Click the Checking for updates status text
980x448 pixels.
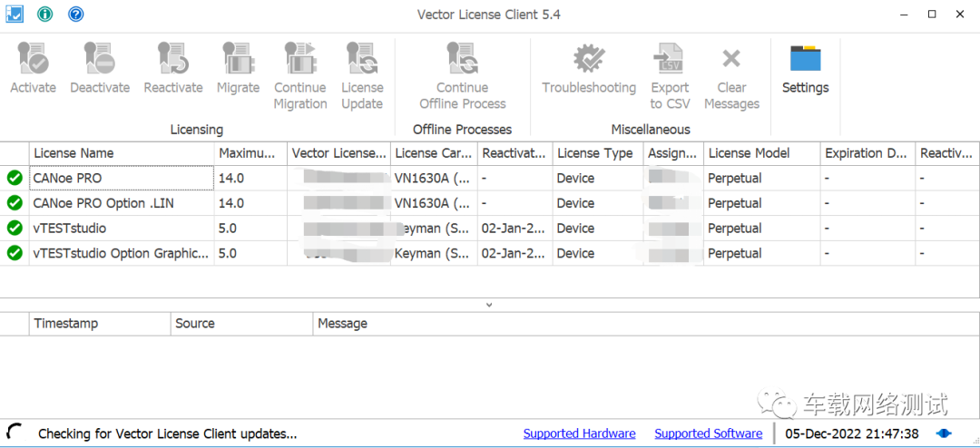point(168,433)
